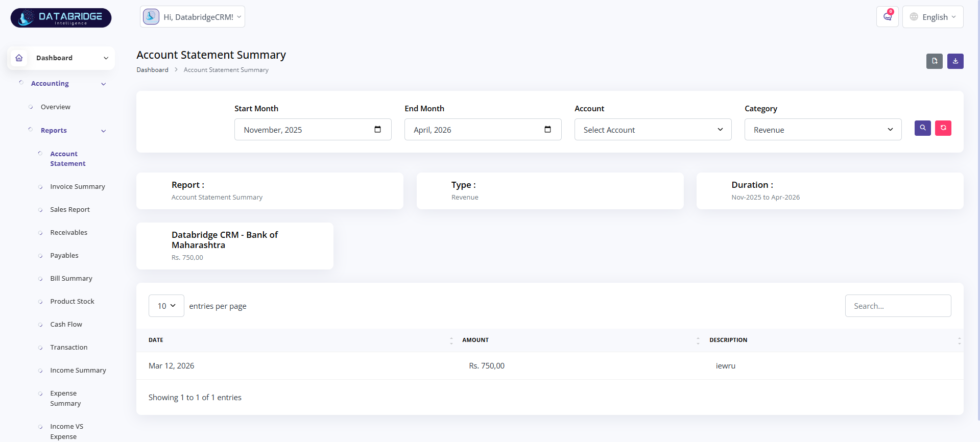The height and width of the screenshot is (442, 980).
Task: Click the Dashboard sidebar label
Action: 54,58
